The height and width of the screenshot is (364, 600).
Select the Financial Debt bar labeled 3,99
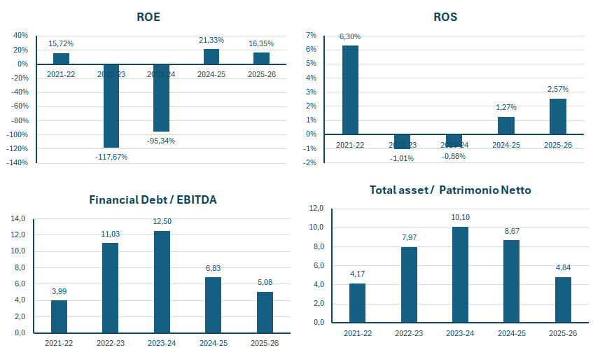pyautogui.click(x=59, y=316)
